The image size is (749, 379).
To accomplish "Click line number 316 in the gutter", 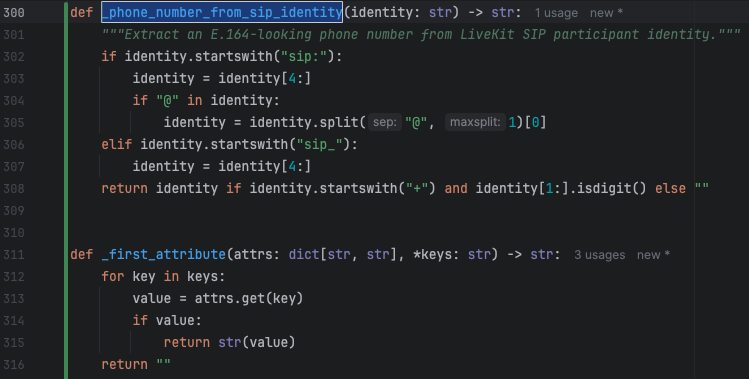I will (14, 364).
